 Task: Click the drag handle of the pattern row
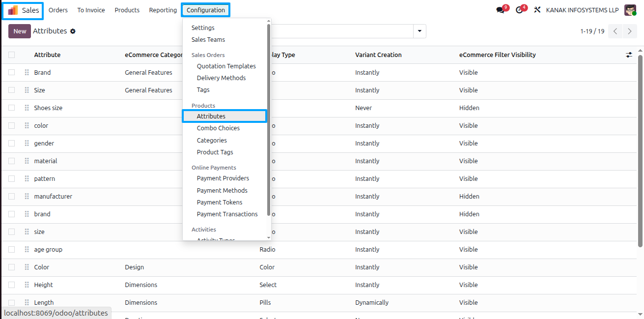pos(27,178)
